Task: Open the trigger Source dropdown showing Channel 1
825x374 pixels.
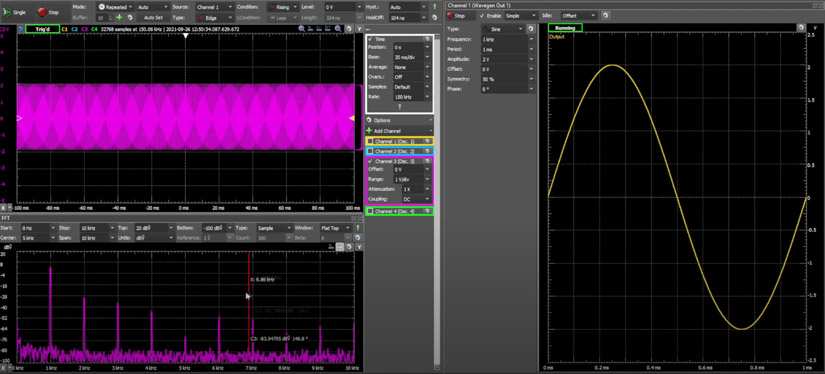Action: coord(215,7)
